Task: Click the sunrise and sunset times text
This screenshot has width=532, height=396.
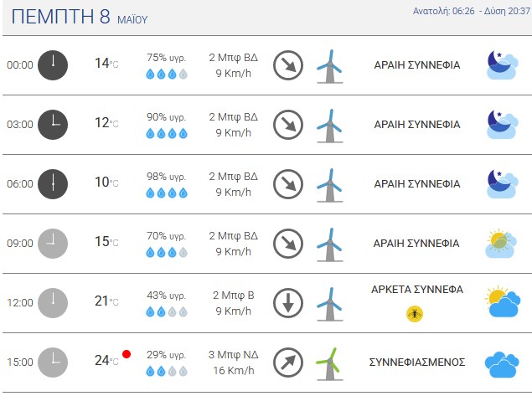Action: 472,11
